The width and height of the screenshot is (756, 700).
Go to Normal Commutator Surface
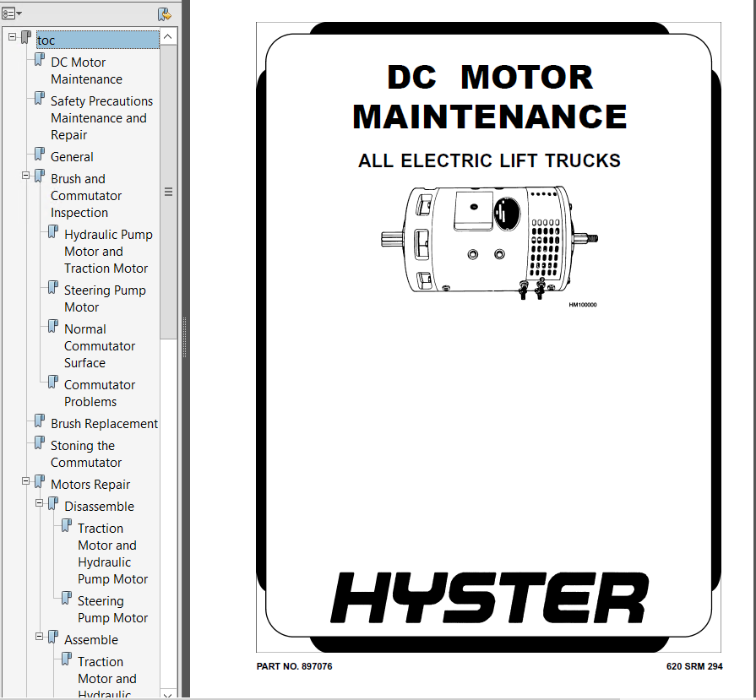100,345
